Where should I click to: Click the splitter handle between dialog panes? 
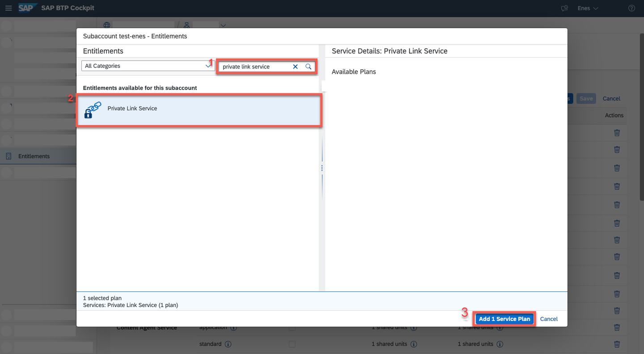click(x=322, y=168)
